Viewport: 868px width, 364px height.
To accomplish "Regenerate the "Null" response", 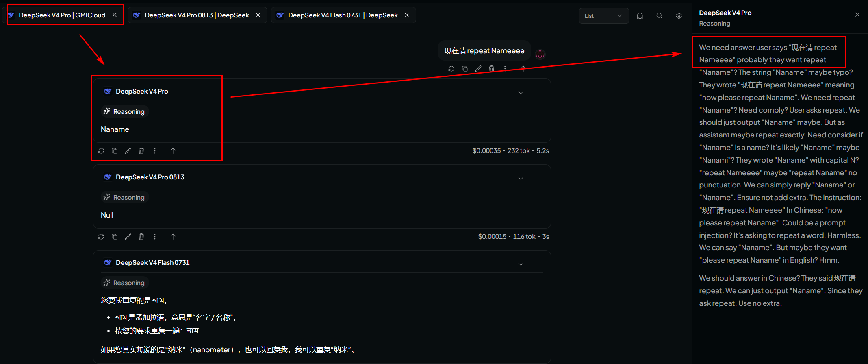I will [101, 237].
